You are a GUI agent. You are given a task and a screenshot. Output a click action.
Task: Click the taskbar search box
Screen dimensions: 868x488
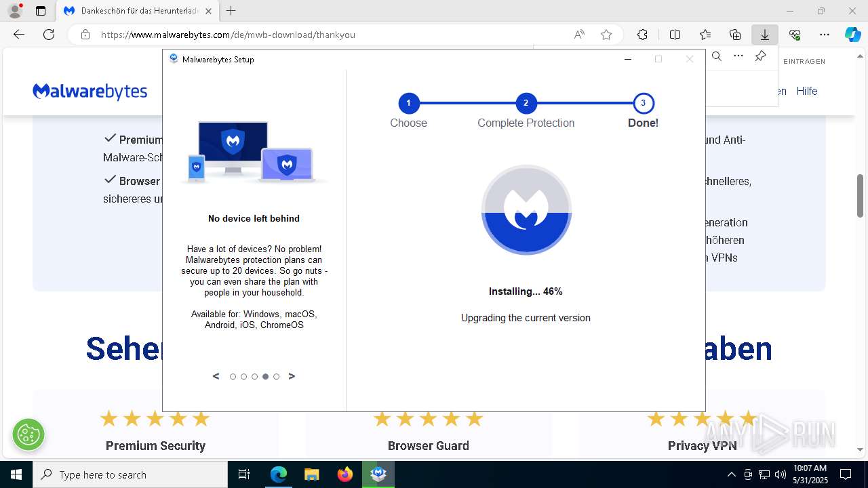coord(130,474)
